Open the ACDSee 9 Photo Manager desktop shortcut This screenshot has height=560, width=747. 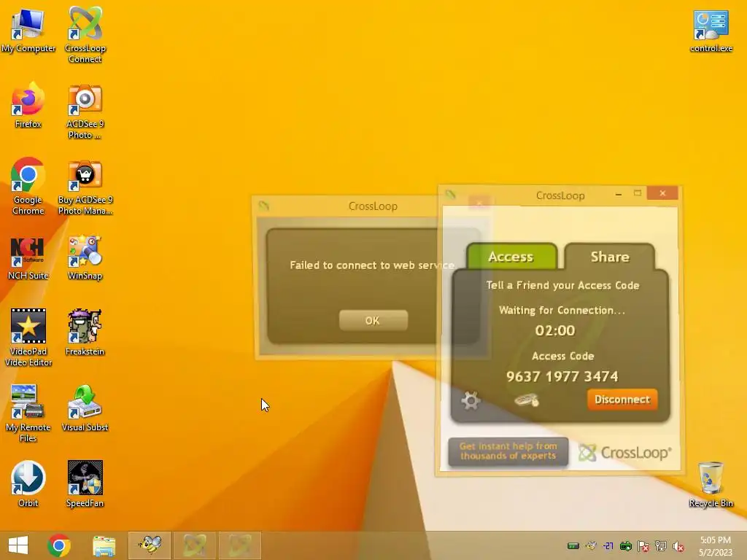click(85, 112)
